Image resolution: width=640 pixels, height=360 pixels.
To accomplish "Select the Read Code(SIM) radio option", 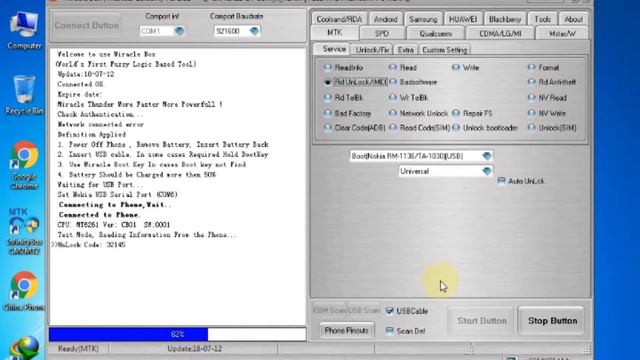I will (x=393, y=128).
